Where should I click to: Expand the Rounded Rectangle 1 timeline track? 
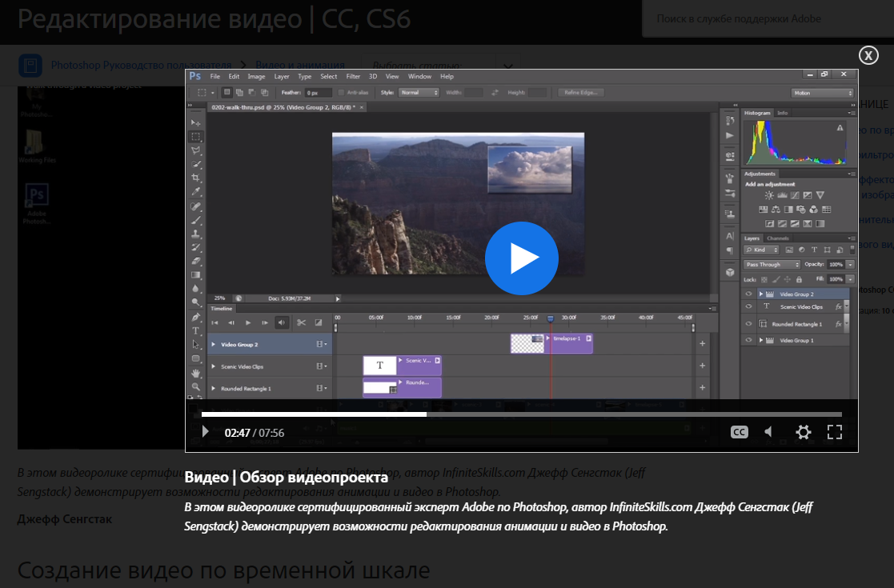[213, 388]
